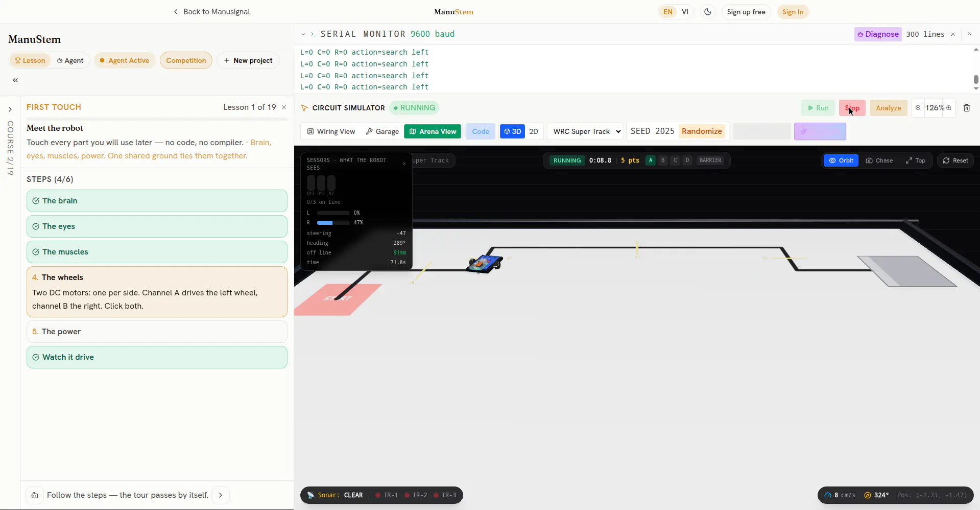Click the Analyze button
The image size is (980, 510).
888,108
